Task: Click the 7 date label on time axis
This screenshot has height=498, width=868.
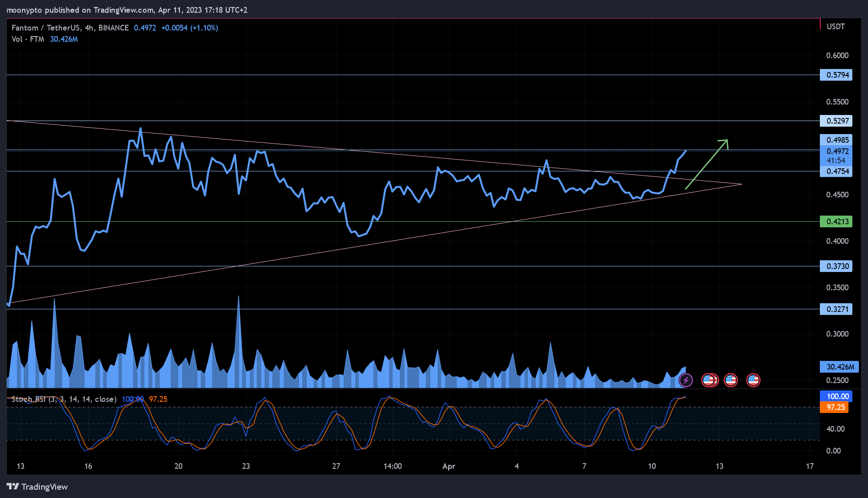Action: pos(584,466)
